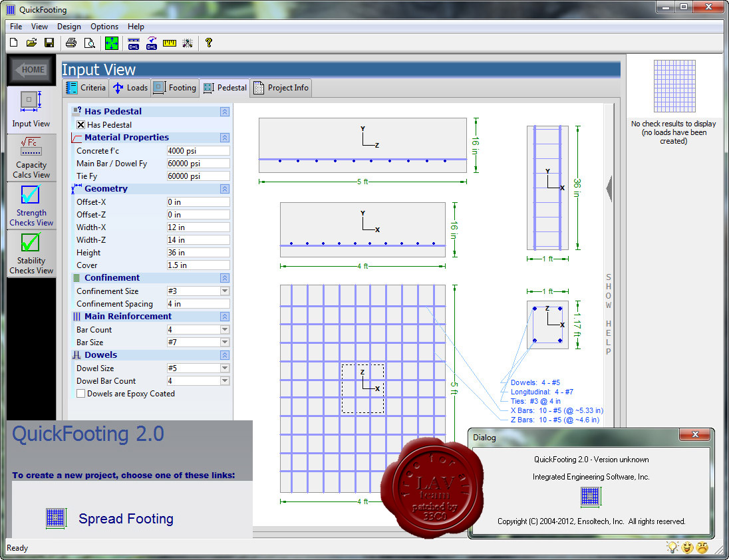Click the footing grid thumbnail in results panel
This screenshot has width=729, height=560.
click(x=674, y=86)
